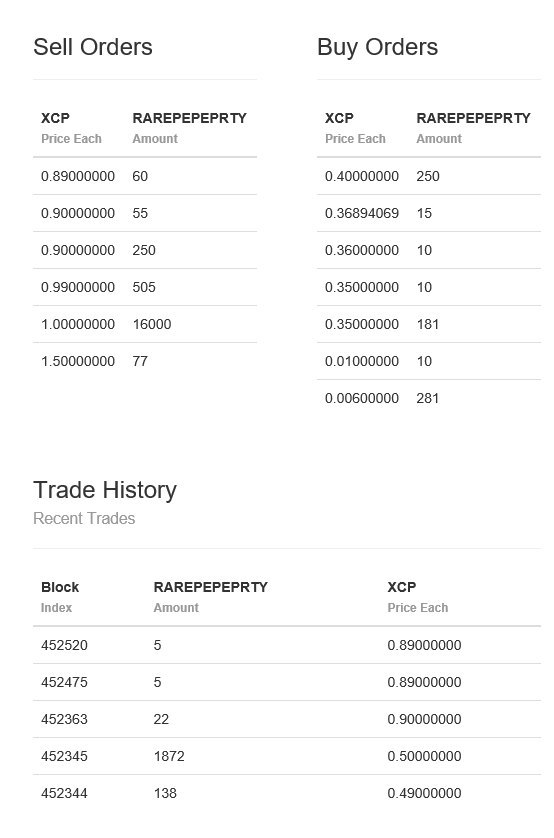
Task: Click Sell Orders RAREPEPEPRTY Amount column header
Action: 190,128
